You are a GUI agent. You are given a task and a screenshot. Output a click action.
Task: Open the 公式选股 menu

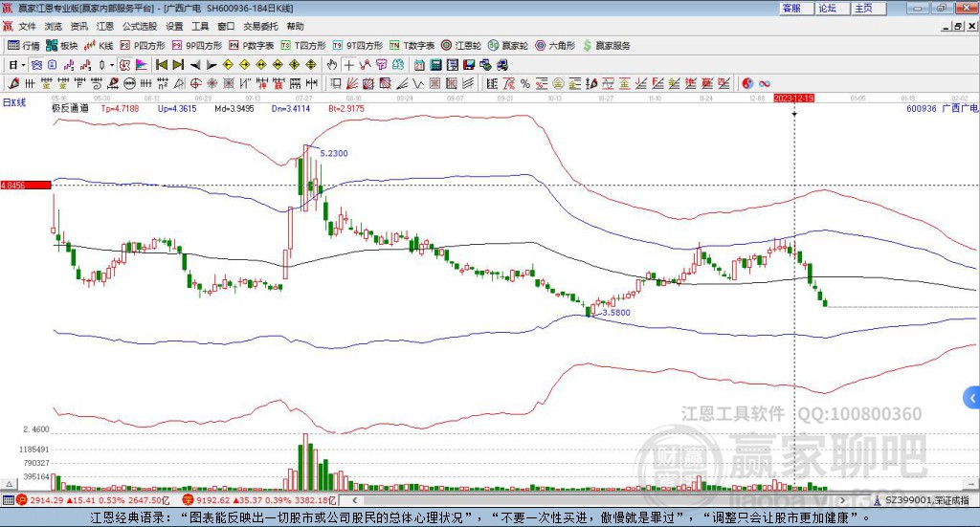point(140,26)
